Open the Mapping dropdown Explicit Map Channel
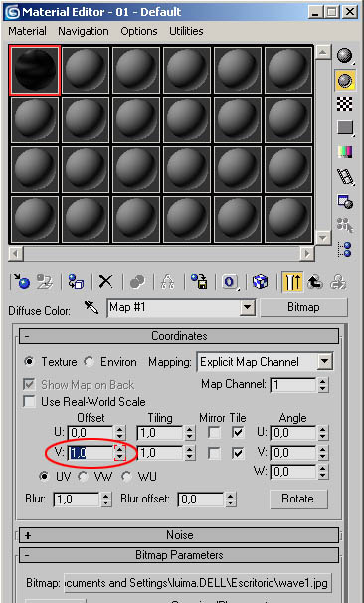Screen dimensions: 364x603 click(265, 361)
